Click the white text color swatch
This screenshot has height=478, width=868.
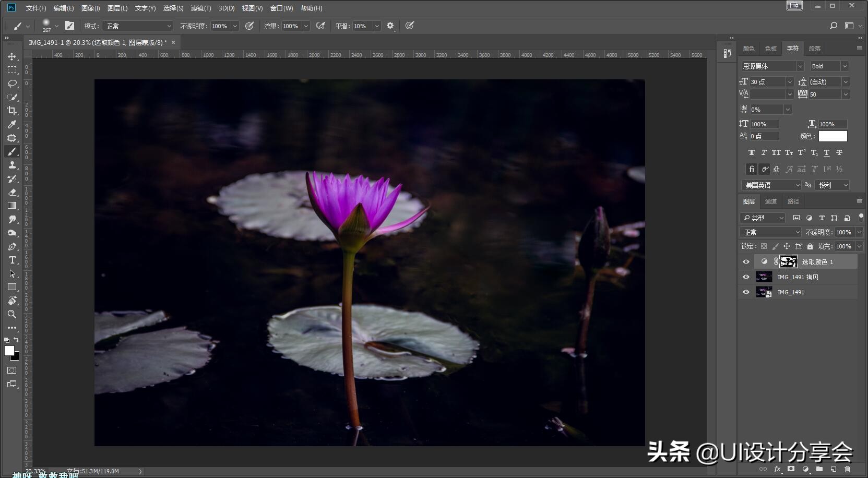pos(833,136)
